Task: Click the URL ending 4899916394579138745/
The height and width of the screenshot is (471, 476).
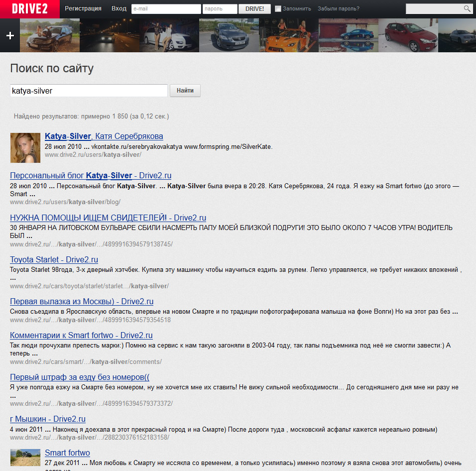Action: (92, 244)
